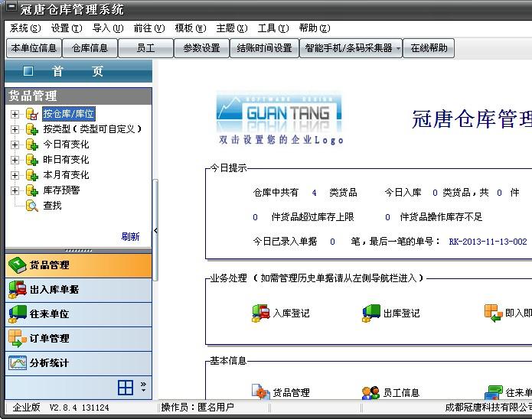The height and width of the screenshot is (419, 532).
Task: Collapse the left panel with the splitter arrow
Action: point(155,230)
